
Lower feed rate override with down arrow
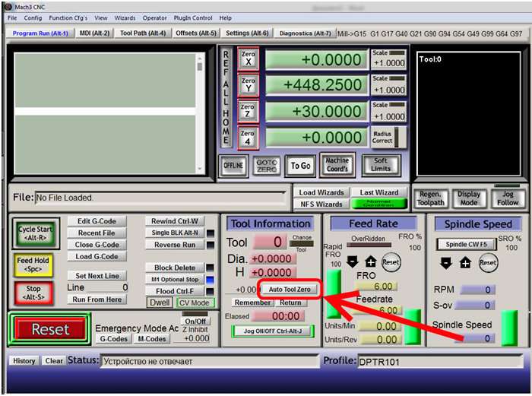tap(353, 261)
